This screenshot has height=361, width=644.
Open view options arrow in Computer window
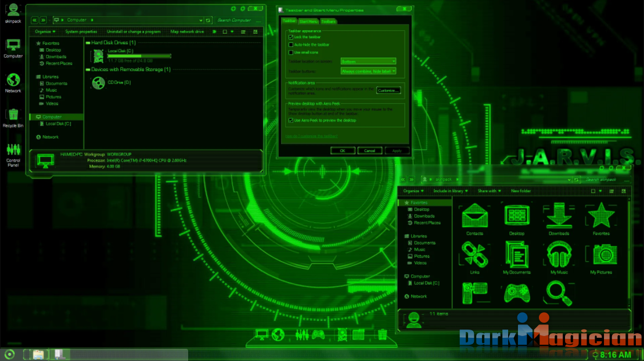click(x=232, y=31)
